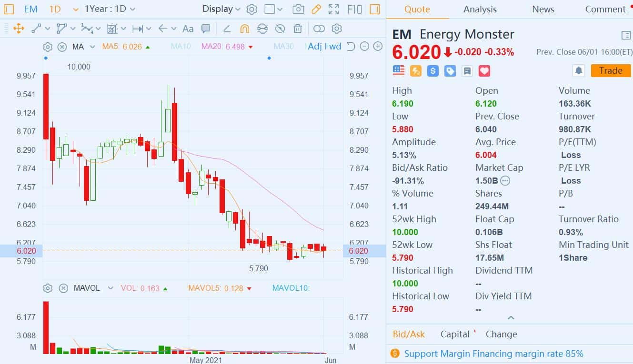Toggle the right quote panel
Screen dimensions: 633x364
coord(375,9)
